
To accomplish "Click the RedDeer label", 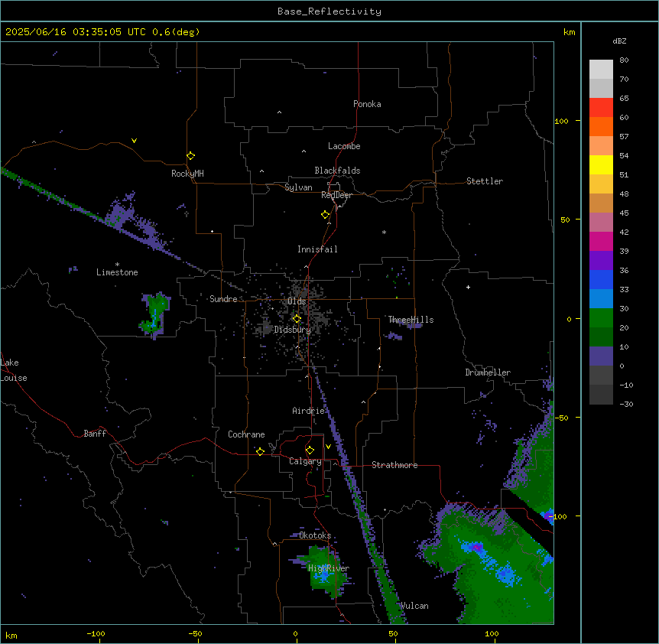I will (x=336, y=195).
